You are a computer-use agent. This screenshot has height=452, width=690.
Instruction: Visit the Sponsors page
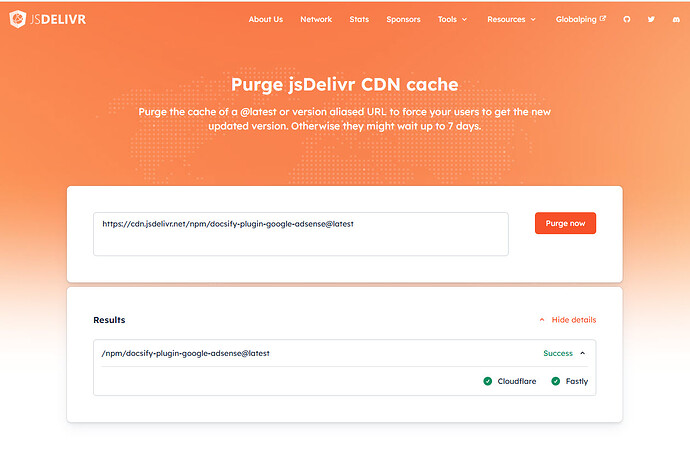pyautogui.click(x=404, y=19)
